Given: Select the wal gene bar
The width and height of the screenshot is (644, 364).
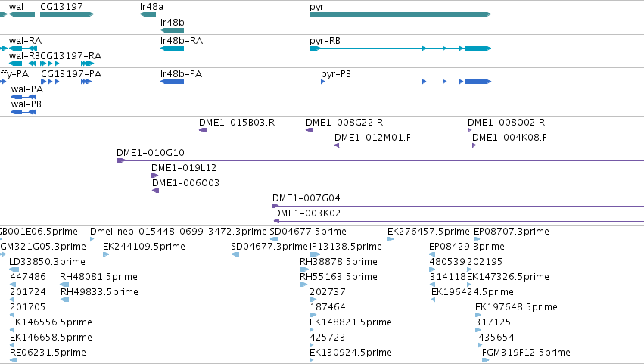Looking at the screenshot, I should pos(22,14).
